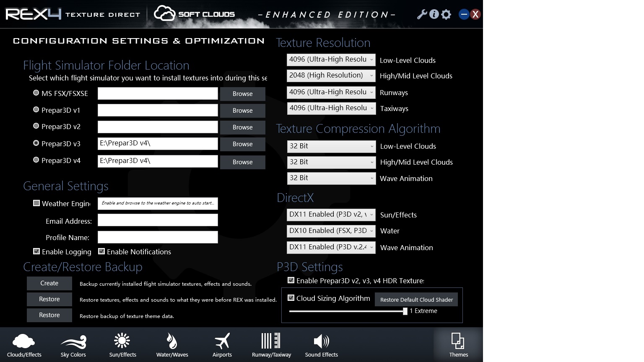
Task: Open the Runways resolution dropdown
Action: (331, 92)
